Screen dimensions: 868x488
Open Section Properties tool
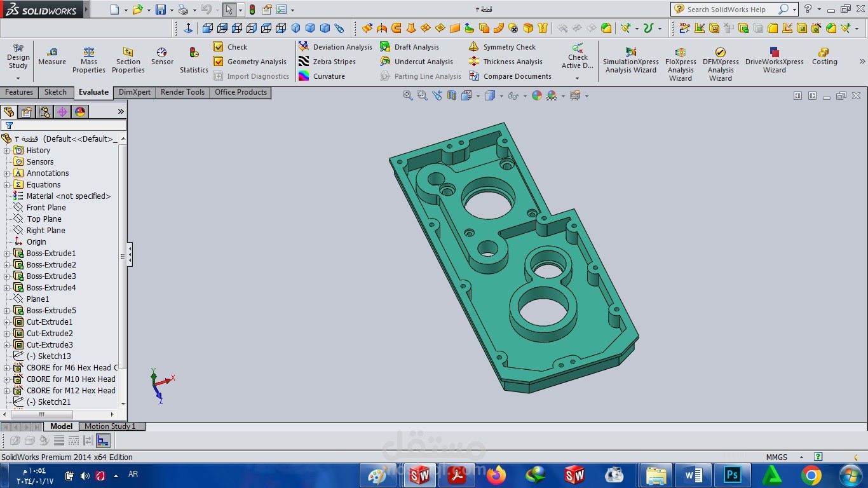point(128,60)
